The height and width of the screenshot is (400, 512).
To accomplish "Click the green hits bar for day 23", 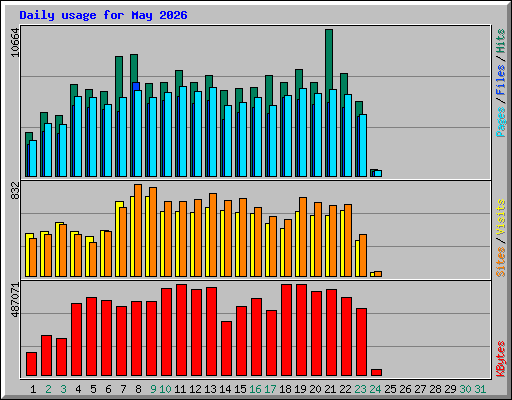I will [x=359, y=109].
